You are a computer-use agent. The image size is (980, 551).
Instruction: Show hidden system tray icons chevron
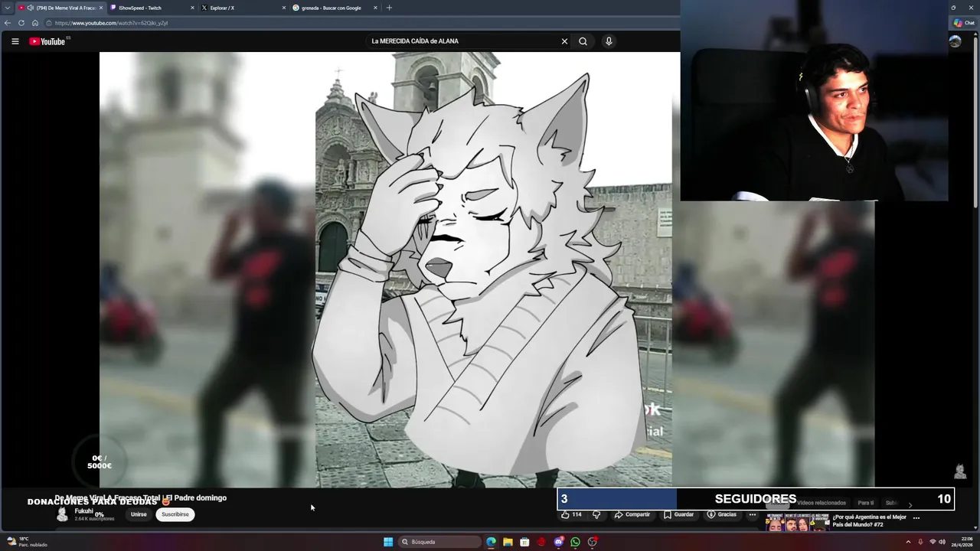(908, 542)
